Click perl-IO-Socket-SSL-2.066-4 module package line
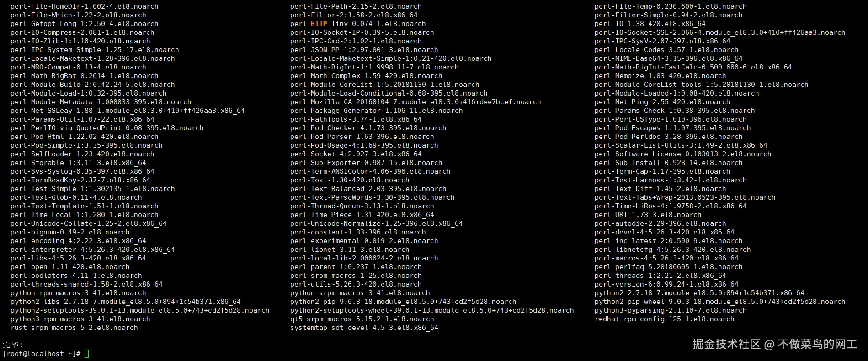868x361 pixels. [720, 32]
